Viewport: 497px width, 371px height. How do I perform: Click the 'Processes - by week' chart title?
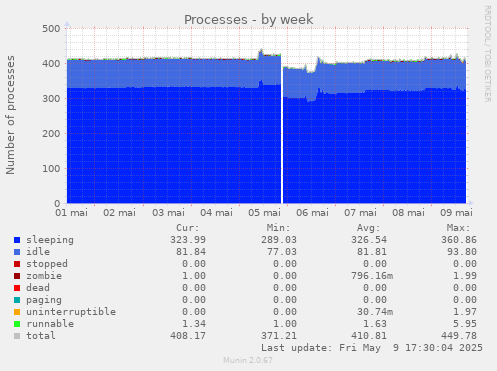tap(249, 19)
